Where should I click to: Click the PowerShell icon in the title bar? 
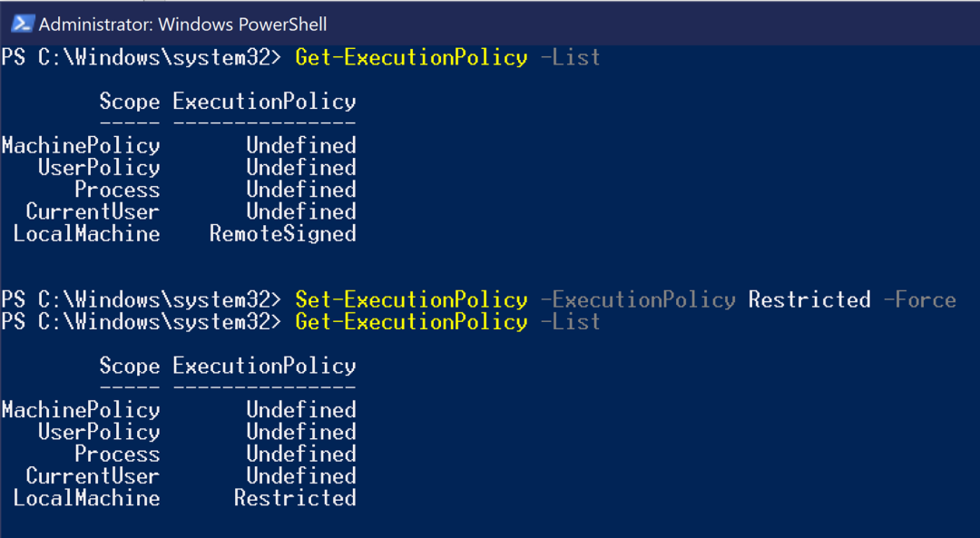[x=23, y=24]
